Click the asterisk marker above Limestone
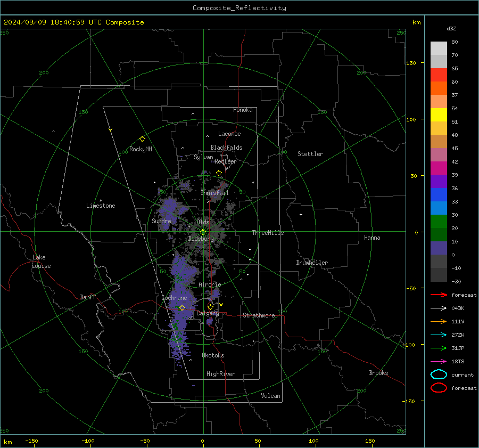479x448 pixels. pyautogui.click(x=101, y=201)
